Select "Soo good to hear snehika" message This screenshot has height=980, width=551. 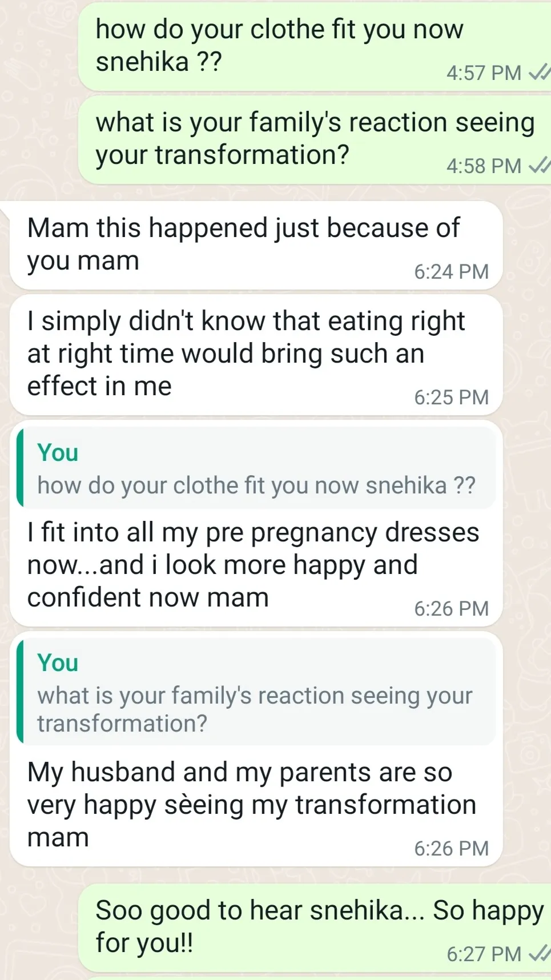coord(319,925)
